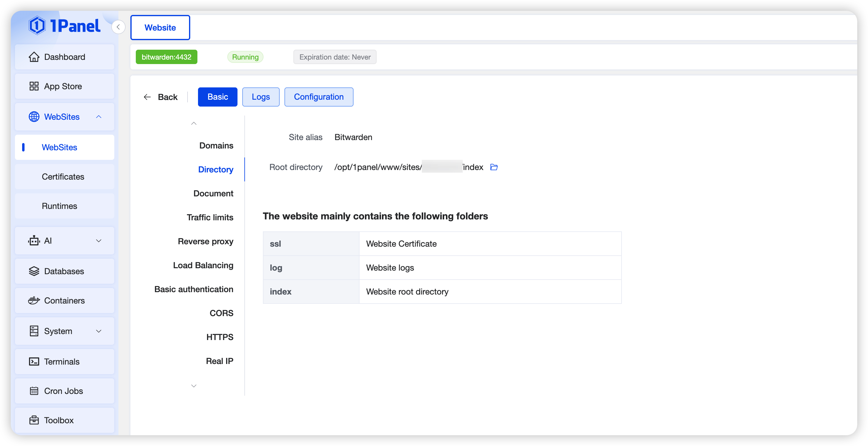
Task: Collapse the WebSites menu section
Action: point(98,117)
